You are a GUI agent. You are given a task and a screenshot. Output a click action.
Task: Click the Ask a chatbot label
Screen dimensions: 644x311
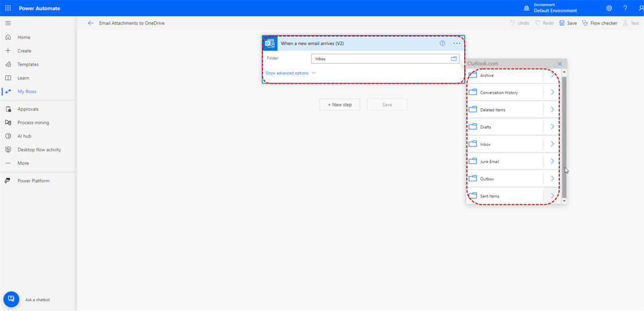(x=38, y=300)
